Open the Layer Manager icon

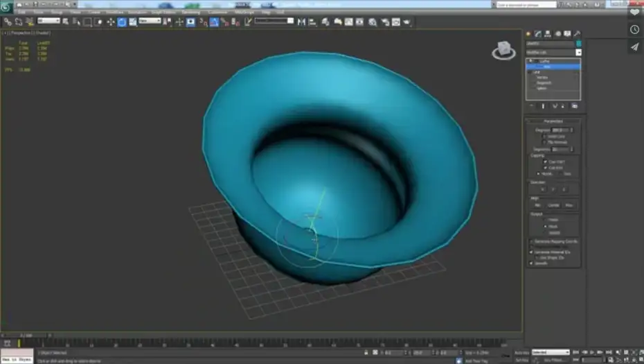325,21
